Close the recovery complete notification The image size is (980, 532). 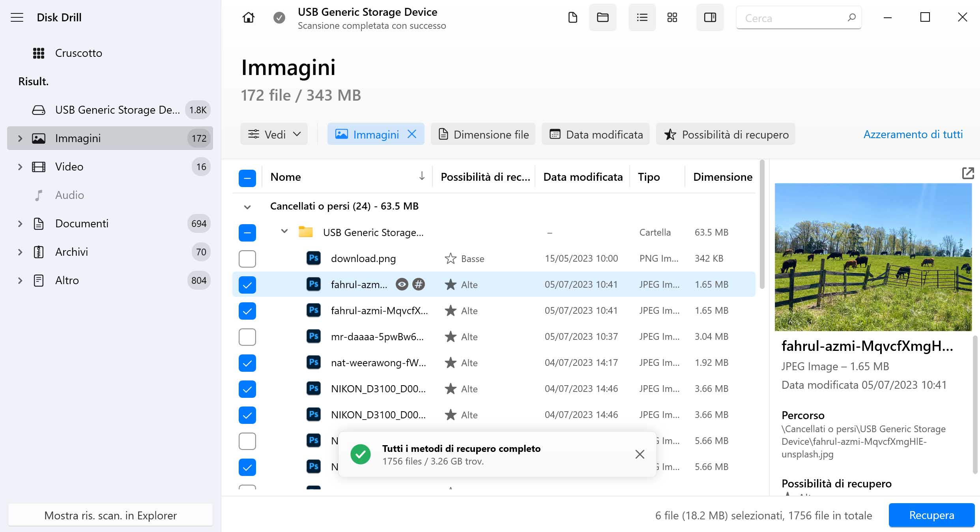click(x=640, y=454)
